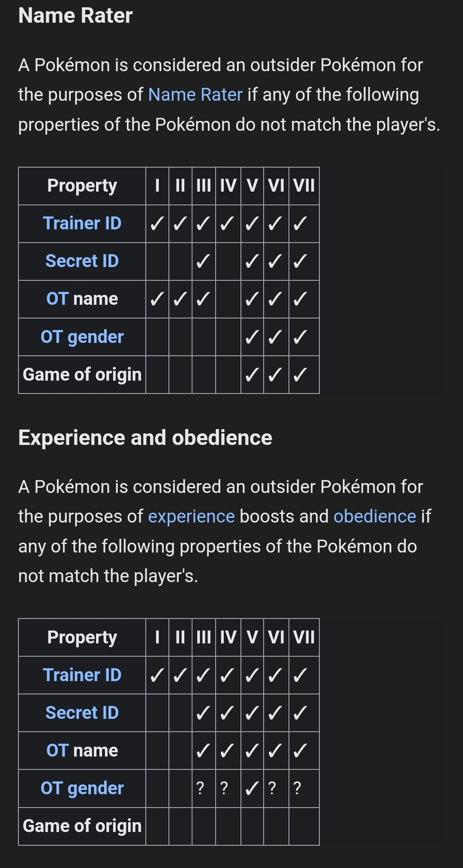This screenshot has width=463, height=868.
Task: Open the Name Rater link in paragraph
Action: (195, 95)
